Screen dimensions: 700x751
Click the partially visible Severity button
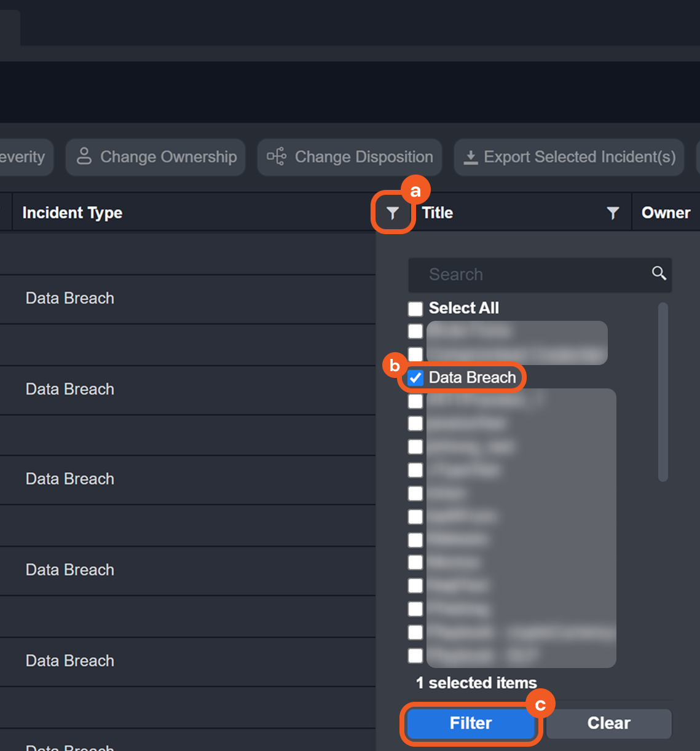click(x=23, y=157)
